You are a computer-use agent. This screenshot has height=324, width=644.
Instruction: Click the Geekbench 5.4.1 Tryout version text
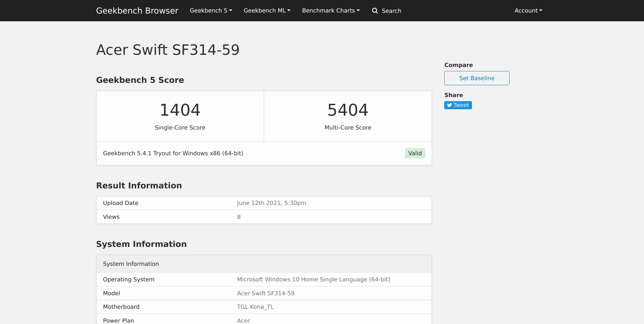point(173,153)
